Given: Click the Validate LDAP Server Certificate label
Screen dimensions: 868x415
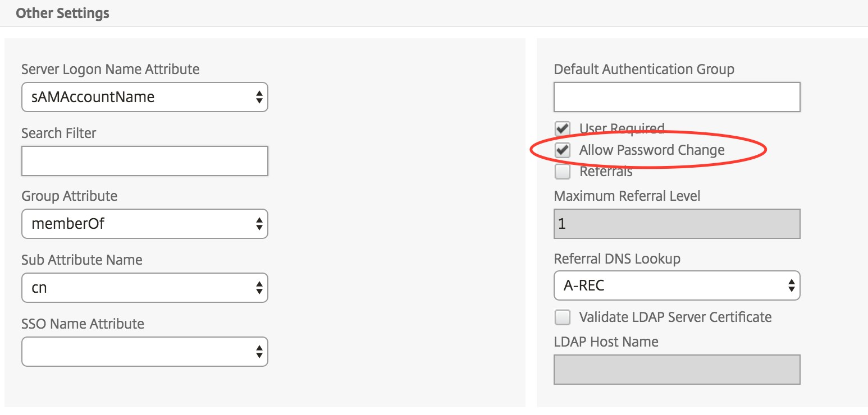Looking at the screenshot, I should pos(675,317).
